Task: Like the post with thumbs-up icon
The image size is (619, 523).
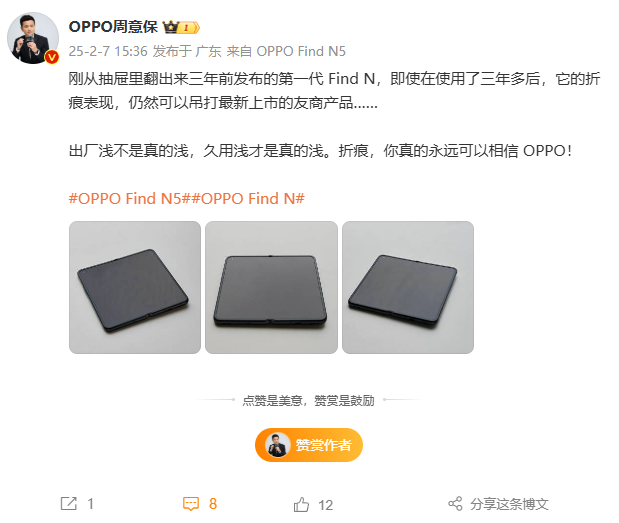Action: pyautogui.click(x=301, y=504)
